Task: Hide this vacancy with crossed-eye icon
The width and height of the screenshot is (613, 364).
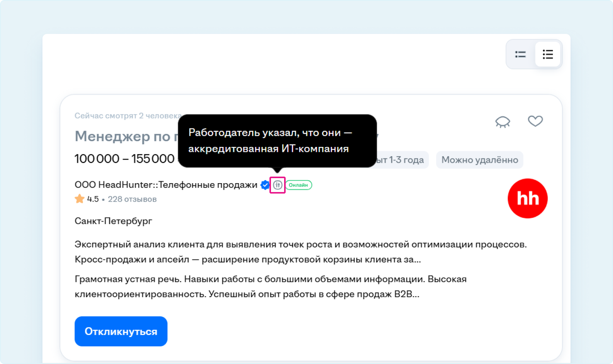Action: point(503,122)
